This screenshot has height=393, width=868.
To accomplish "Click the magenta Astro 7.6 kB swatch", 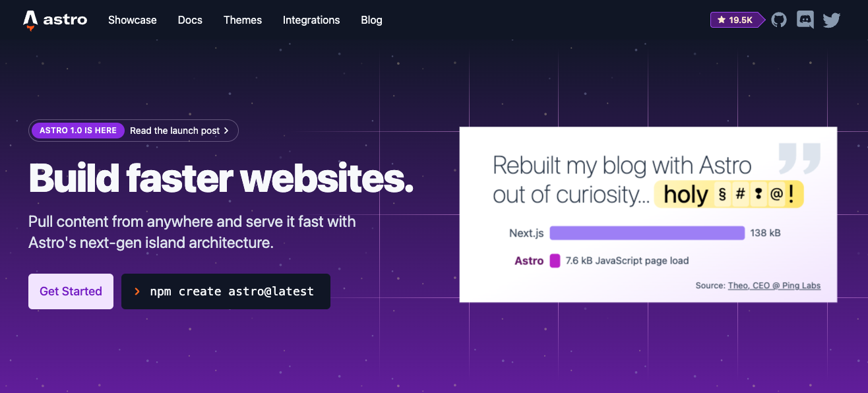I will [x=555, y=260].
